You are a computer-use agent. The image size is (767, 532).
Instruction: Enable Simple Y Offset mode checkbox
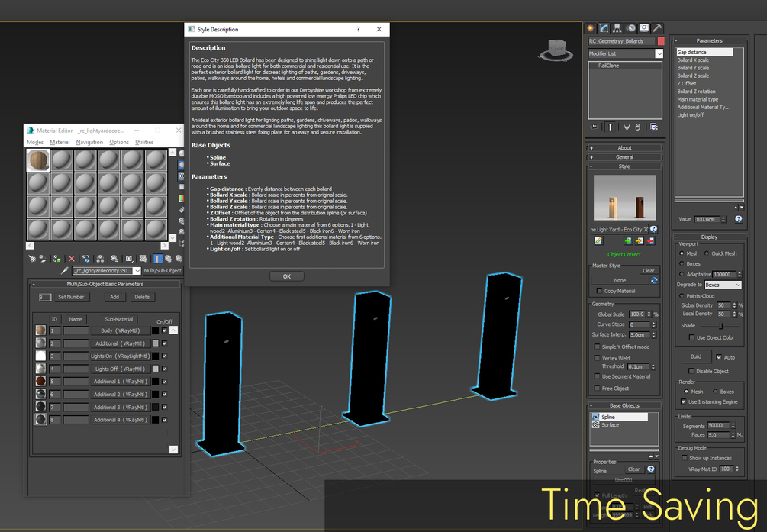(597, 347)
